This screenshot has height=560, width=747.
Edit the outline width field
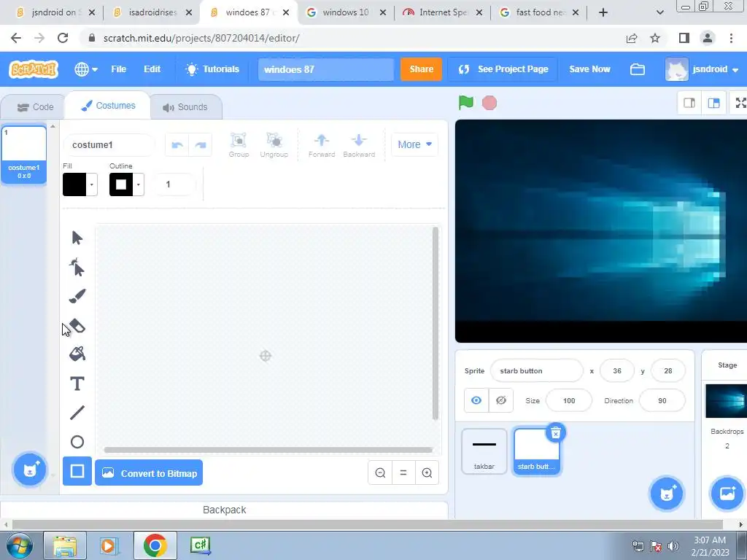(174, 184)
